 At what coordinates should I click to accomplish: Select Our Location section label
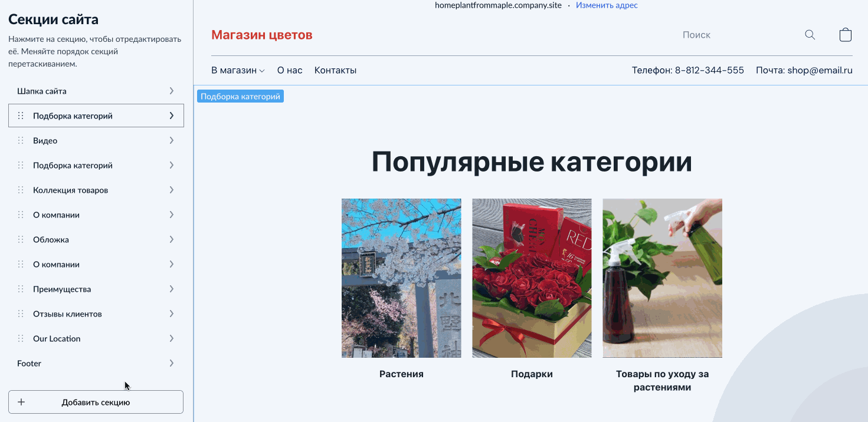point(57,338)
